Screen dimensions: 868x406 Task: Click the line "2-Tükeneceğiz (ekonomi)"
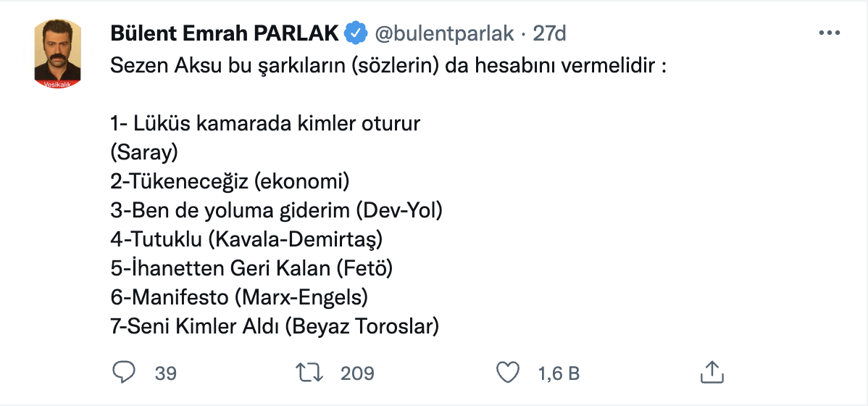230,181
